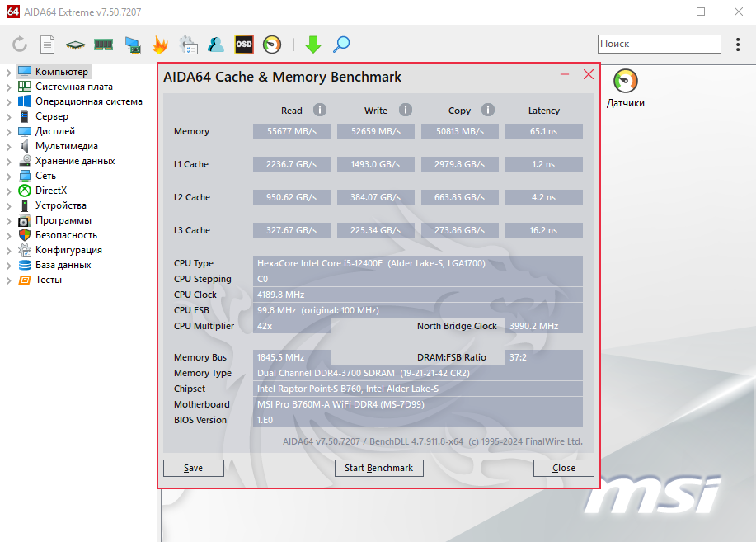Screen dimensions: 756x542
Task: Click the Операционная система Windows icon
Action: tap(25, 101)
